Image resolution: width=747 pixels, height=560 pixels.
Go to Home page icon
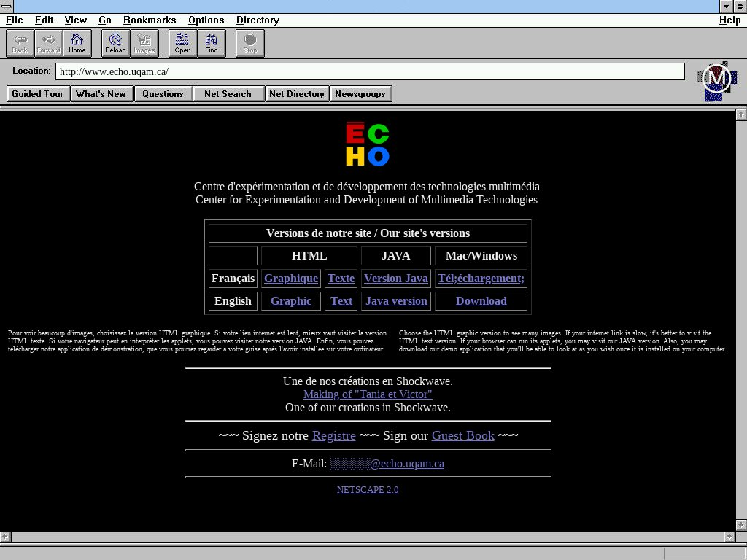[77, 43]
